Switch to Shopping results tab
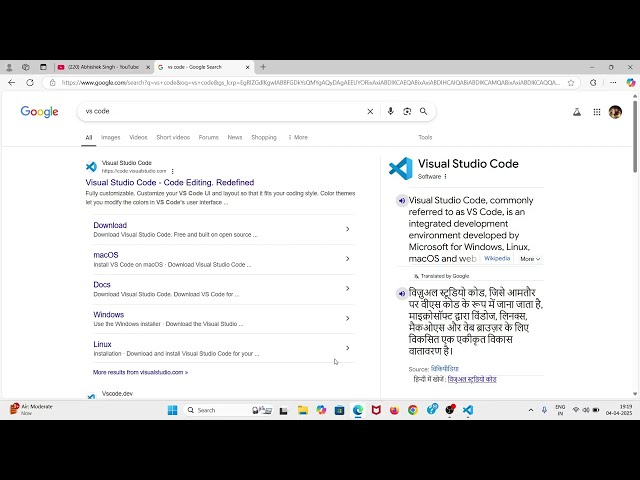The width and height of the screenshot is (640, 480). point(264,138)
